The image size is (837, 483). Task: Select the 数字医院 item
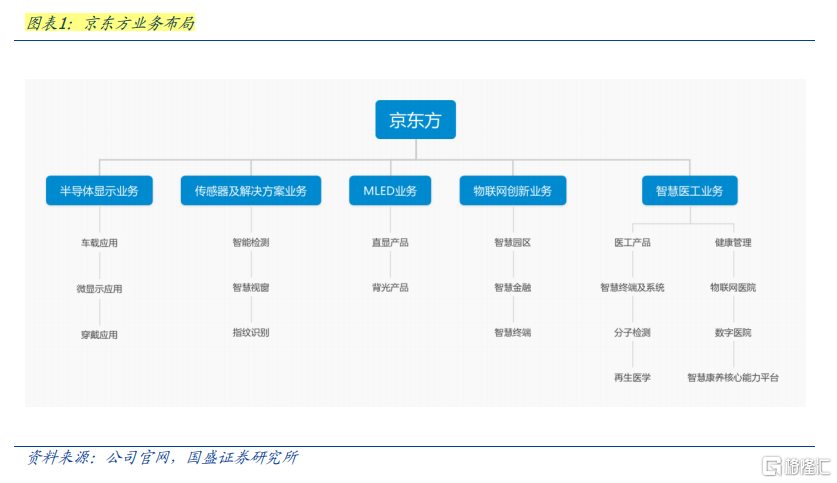pos(733,332)
